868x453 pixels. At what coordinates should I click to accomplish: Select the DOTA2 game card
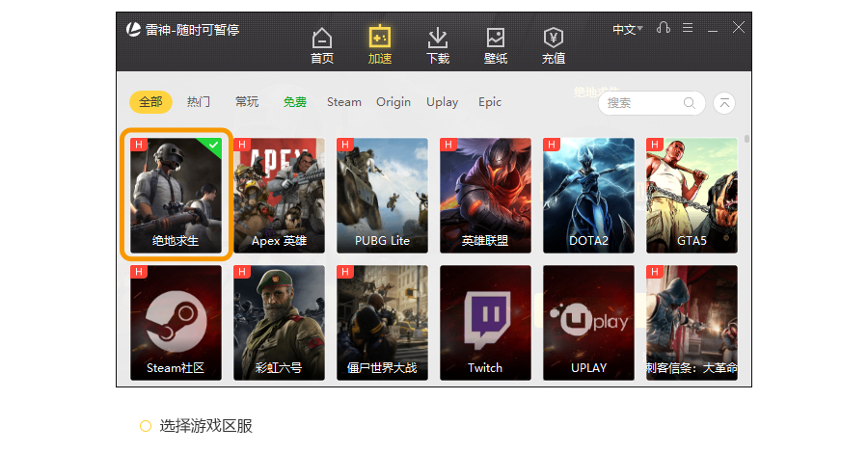(588, 196)
